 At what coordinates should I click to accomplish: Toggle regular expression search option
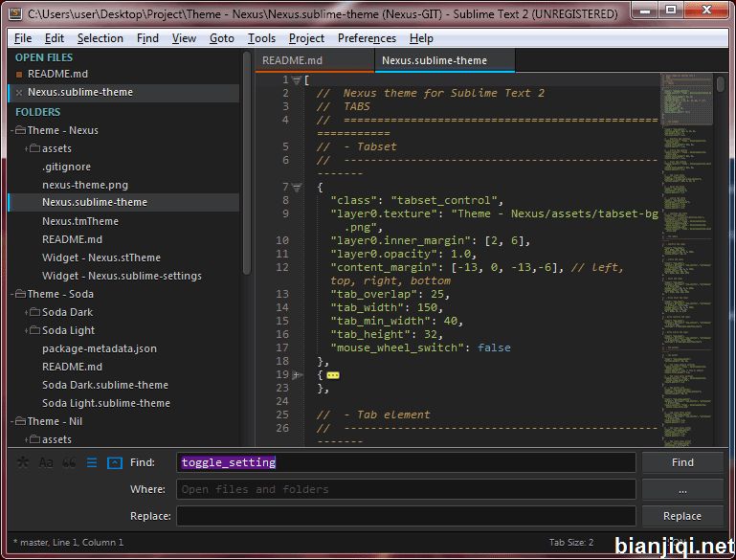pyautogui.click(x=23, y=462)
